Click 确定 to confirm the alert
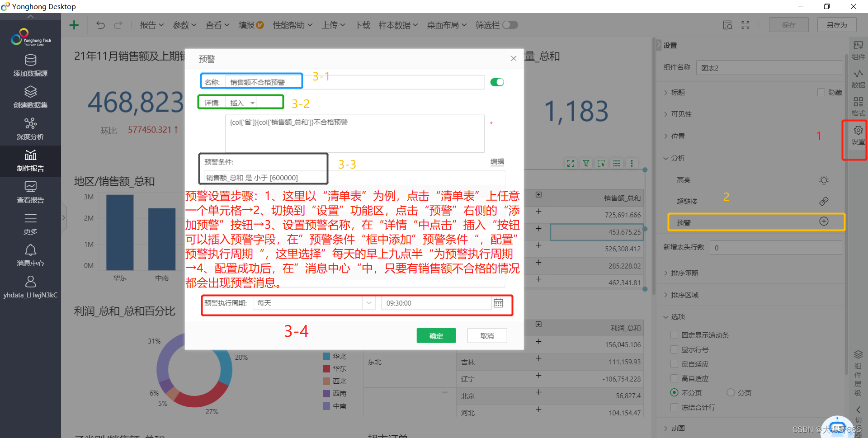The height and width of the screenshot is (438, 868). (436, 335)
